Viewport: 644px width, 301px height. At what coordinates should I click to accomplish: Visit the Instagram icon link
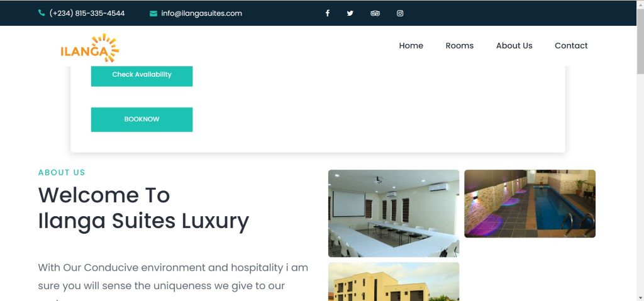400,13
